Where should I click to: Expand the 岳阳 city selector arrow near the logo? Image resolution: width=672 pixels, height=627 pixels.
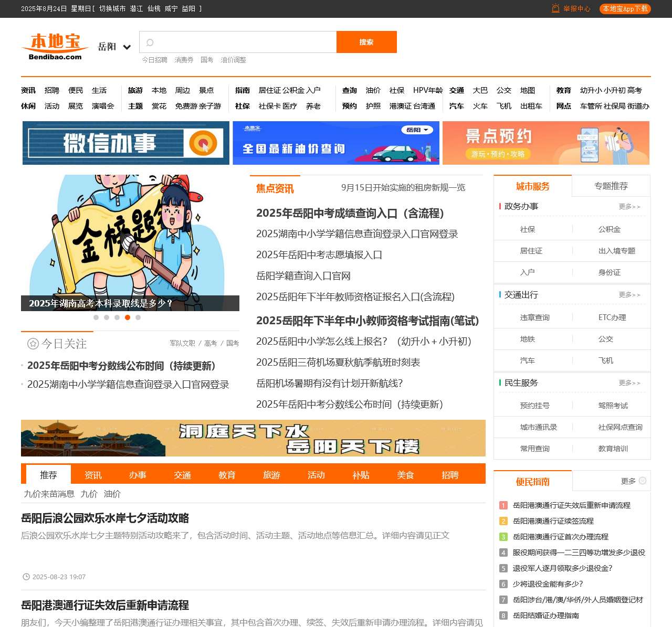pos(128,47)
